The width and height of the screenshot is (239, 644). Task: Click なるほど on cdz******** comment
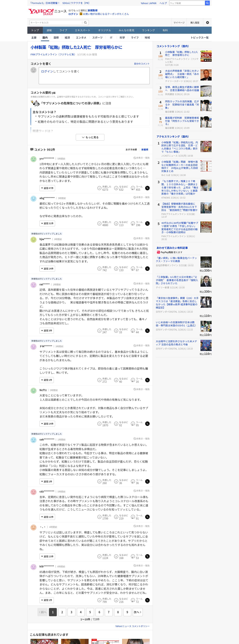tap(121, 517)
